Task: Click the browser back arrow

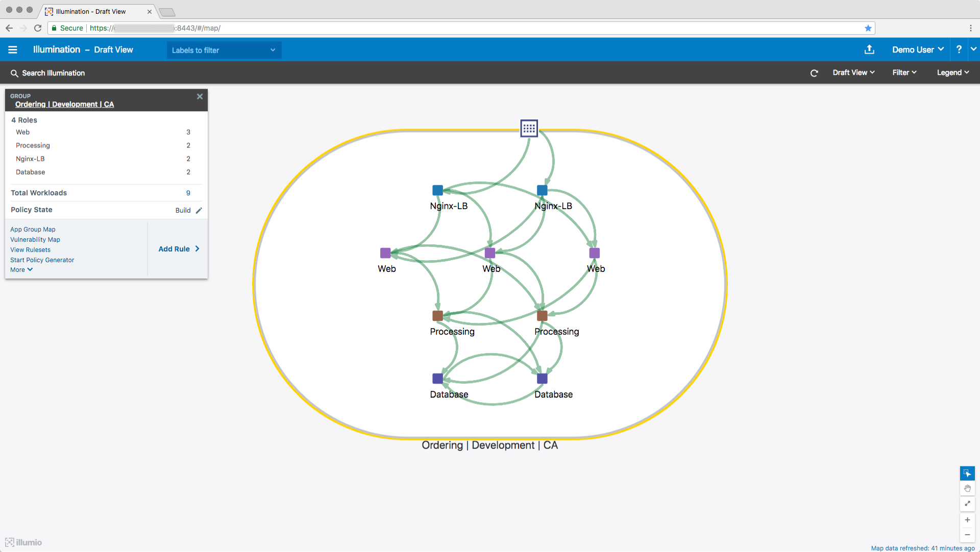Action: (9, 28)
